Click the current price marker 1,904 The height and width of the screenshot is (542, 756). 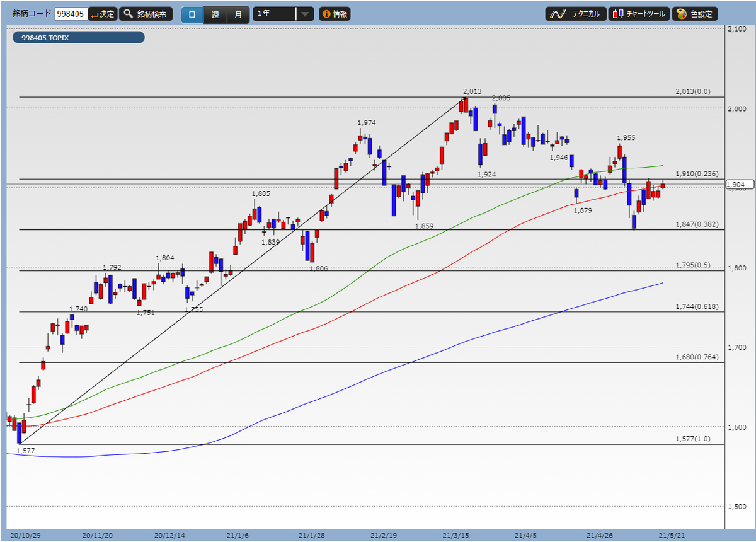(738, 185)
